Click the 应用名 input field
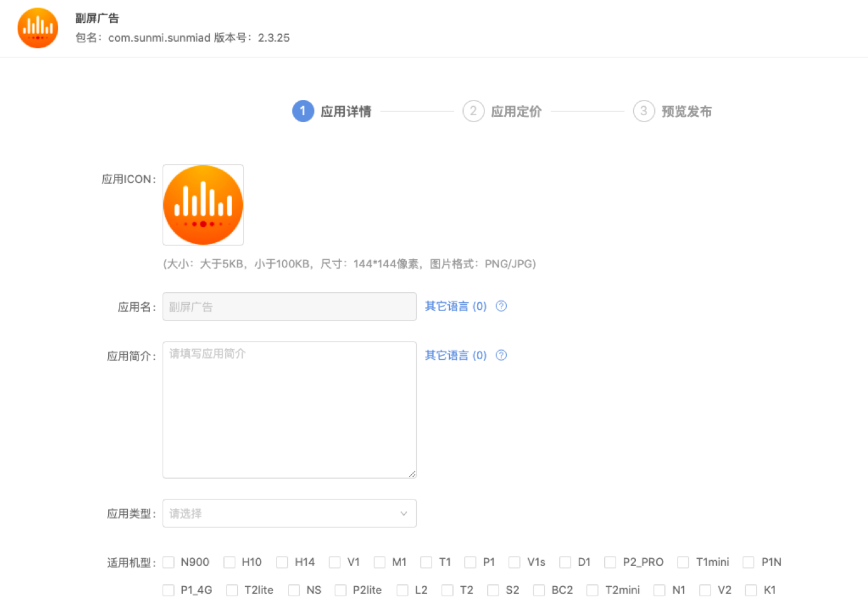868x607 pixels. pos(289,307)
